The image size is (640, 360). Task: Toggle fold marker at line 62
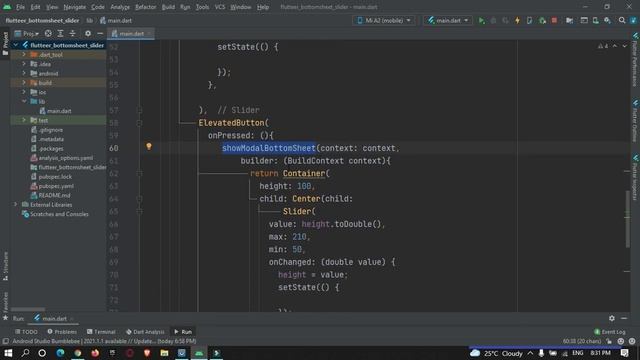pos(139,173)
